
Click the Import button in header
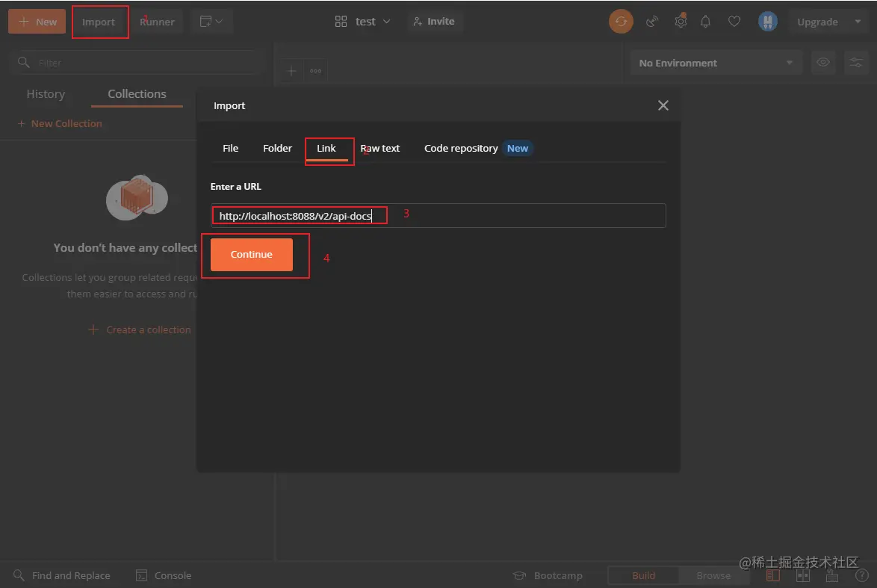tap(99, 22)
